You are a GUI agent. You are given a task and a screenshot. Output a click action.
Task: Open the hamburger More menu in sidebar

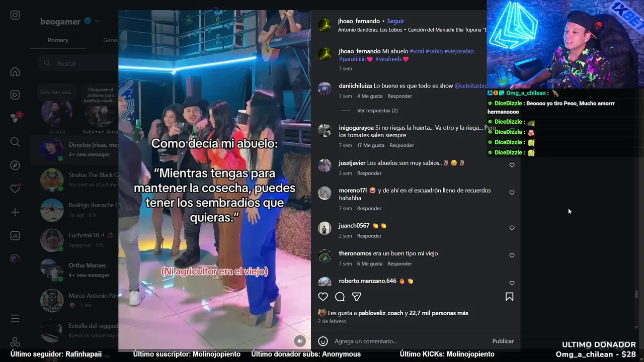tap(15, 318)
